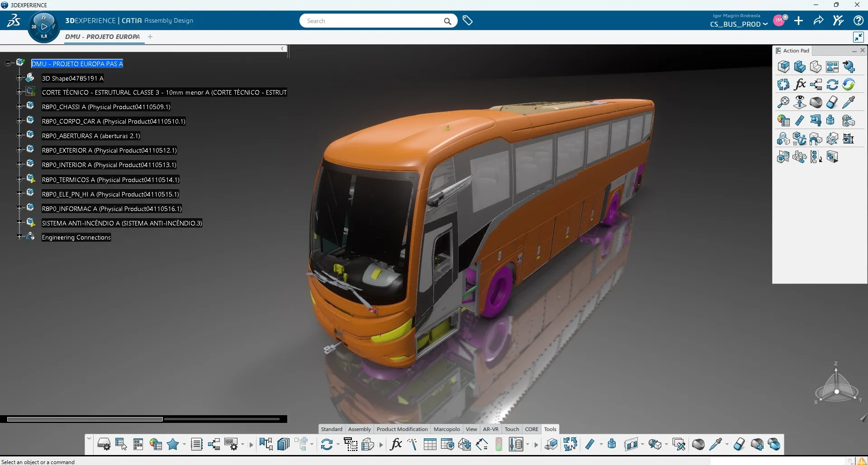Activate the zoom magnifier in Action Pad
This screenshot has height=465, width=868.
783,102
